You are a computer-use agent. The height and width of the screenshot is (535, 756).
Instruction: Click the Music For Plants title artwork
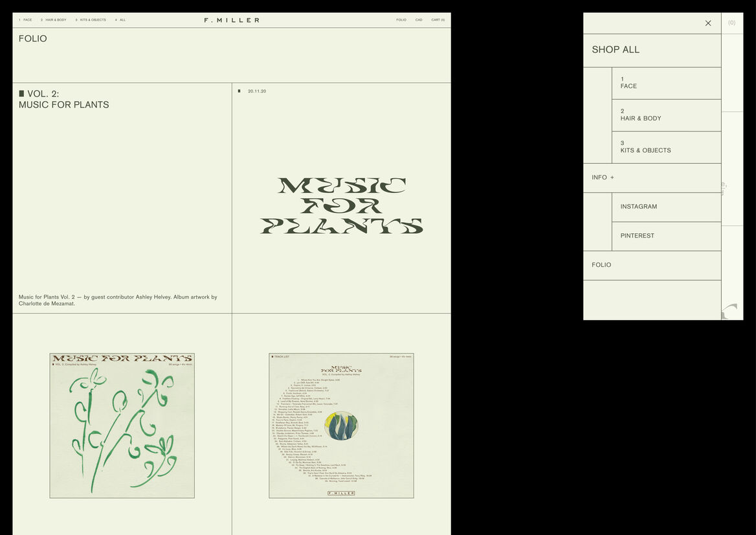click(x=341, y=205)
